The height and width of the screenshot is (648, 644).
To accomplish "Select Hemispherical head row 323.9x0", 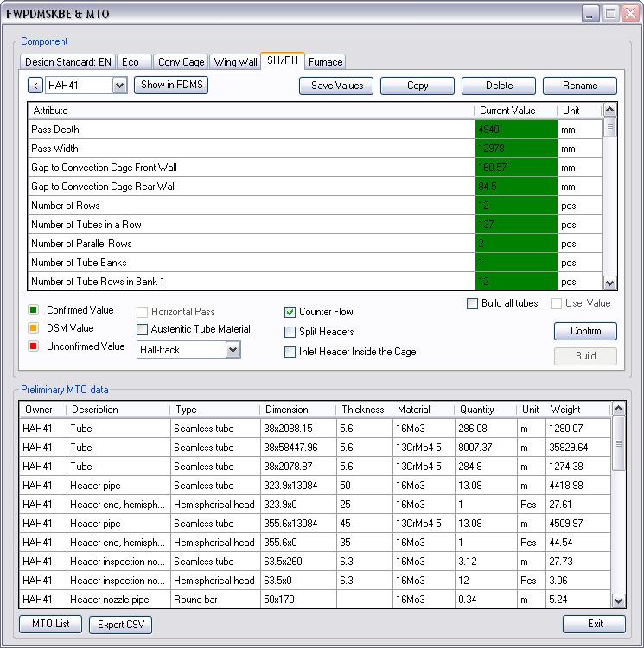I will click(315, 505).
